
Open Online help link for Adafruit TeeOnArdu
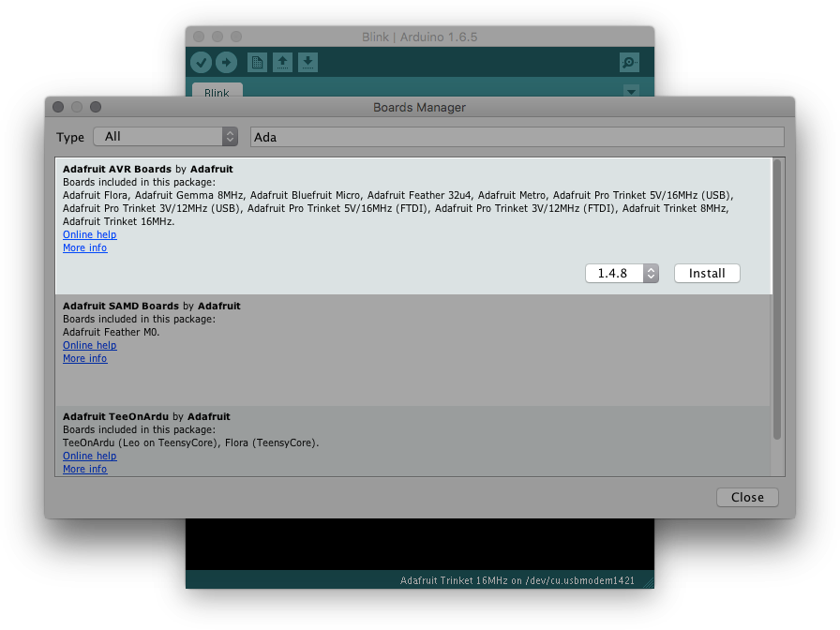coord(89,456)
